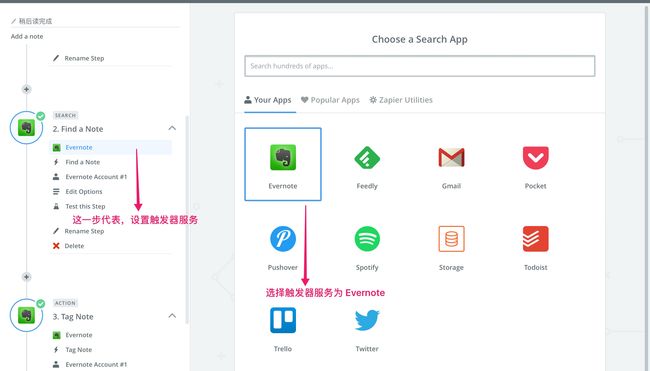Open the 3. Tag Note heading
This screenshot has width=650, height=371.
pos(73,317)
